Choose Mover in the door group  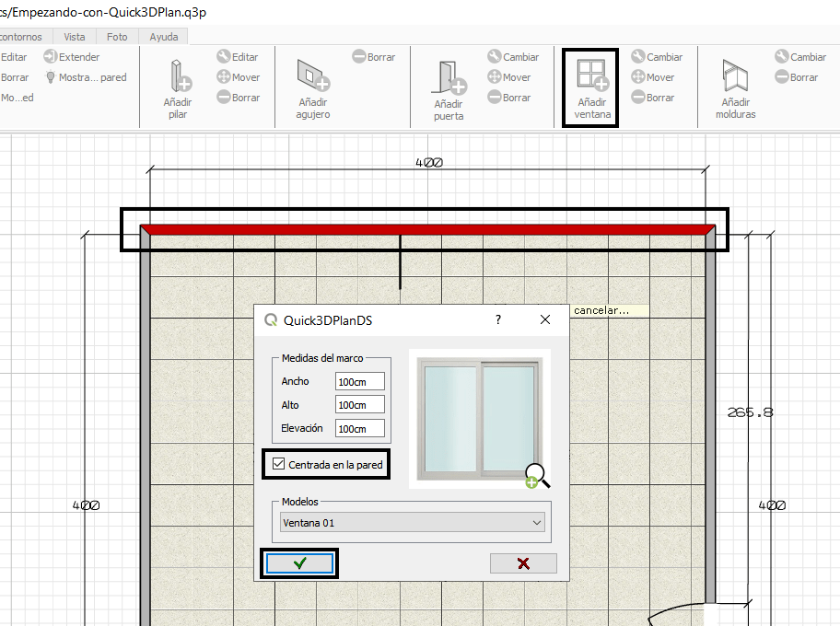[509, 77]
